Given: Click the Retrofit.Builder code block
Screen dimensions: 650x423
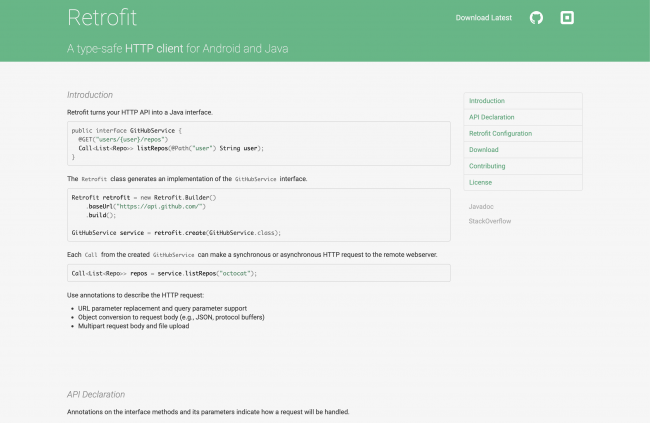Looking at the screenshot, I should coord(259,215).
